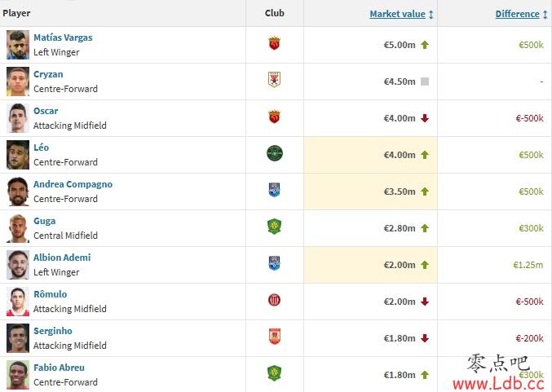The image size is (552, 392).
Task: Sort table by Difference column
Action: [x=517, y=14]
